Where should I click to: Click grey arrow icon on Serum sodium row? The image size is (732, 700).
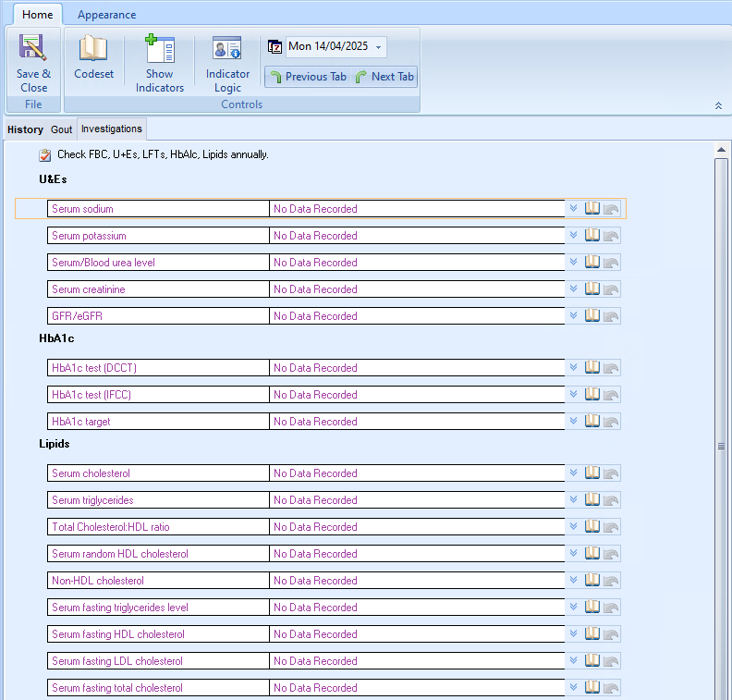611,209
